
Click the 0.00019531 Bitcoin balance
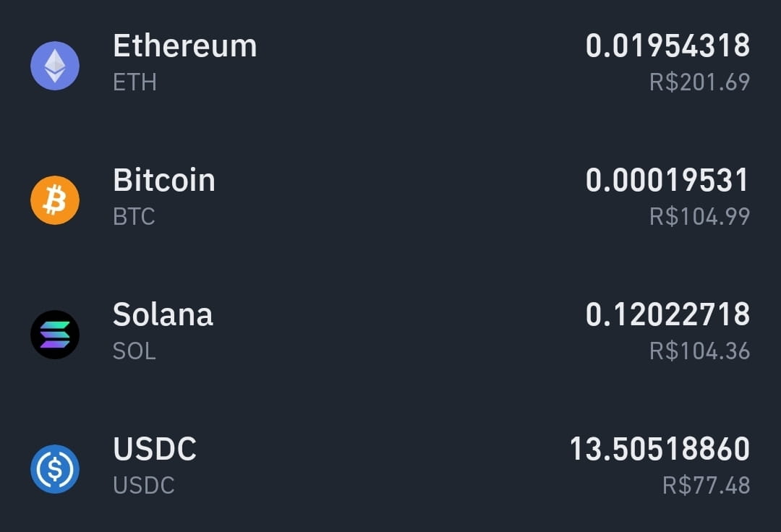pos(667,180)
